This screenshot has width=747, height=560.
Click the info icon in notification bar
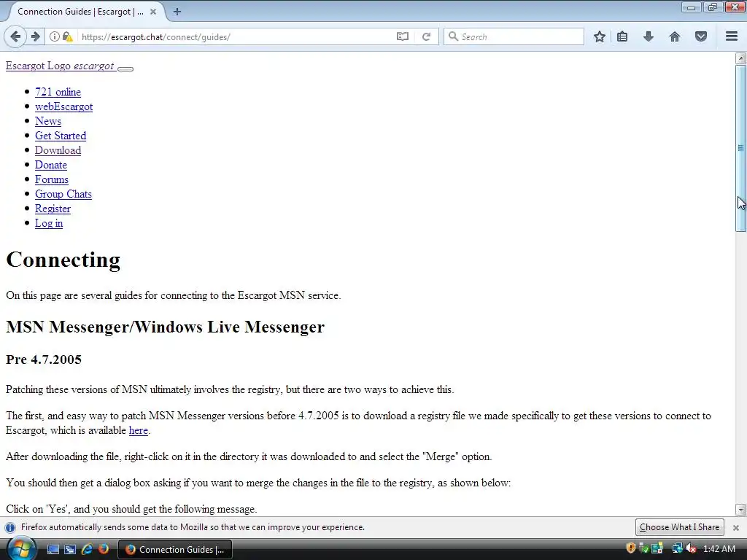[x=10, y=527]
